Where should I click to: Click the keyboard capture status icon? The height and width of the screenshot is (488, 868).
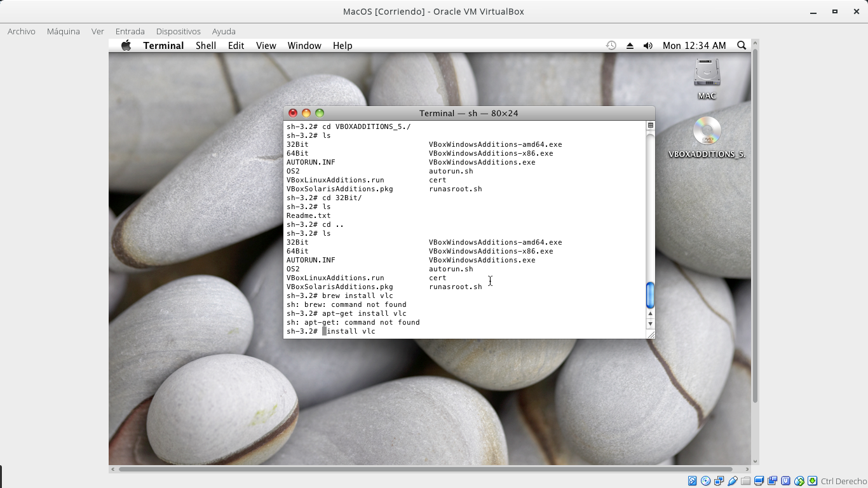813,481
